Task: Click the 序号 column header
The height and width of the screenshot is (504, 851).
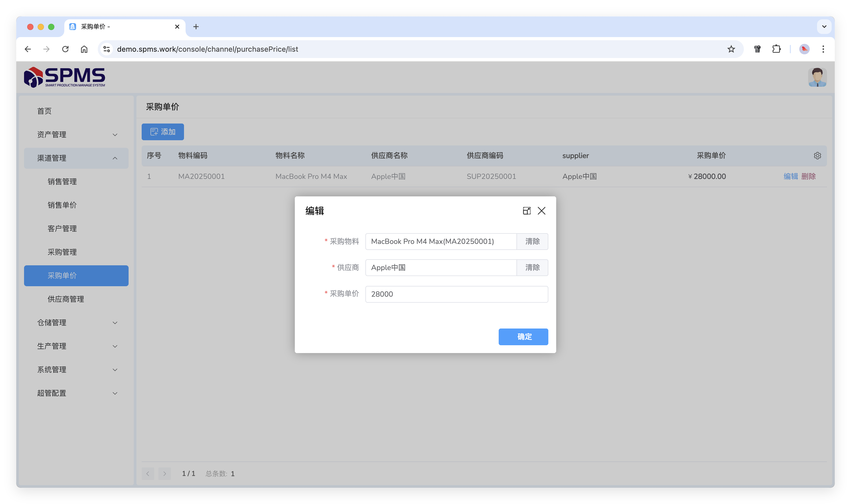Action: [154, 156]
